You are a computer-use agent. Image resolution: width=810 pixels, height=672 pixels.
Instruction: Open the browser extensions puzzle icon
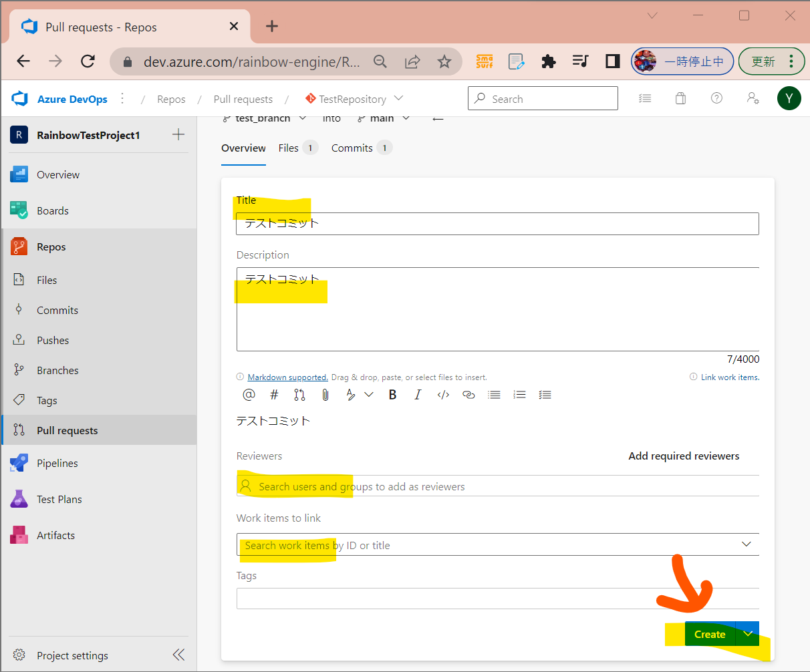[x=548, y=61]
